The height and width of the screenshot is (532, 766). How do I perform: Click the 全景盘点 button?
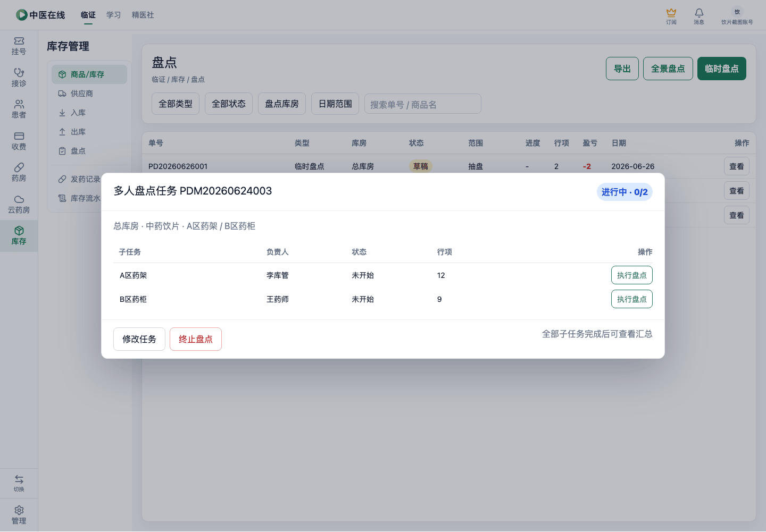[668, 69]
